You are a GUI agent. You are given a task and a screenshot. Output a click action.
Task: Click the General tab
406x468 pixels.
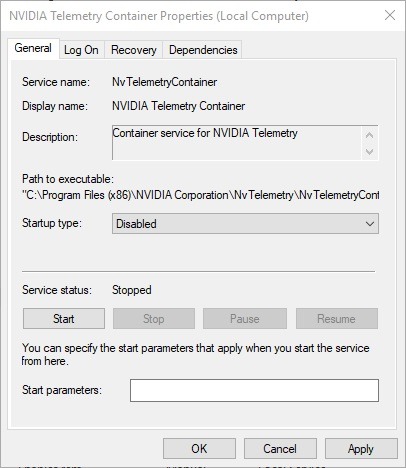click(x=33, y=49)
